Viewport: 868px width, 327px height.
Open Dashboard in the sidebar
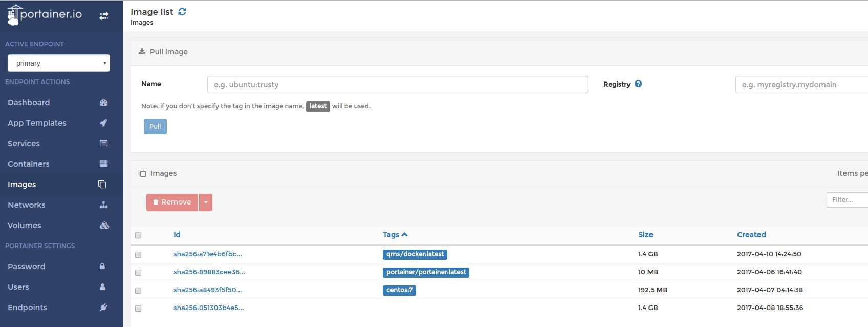[29, 103]
